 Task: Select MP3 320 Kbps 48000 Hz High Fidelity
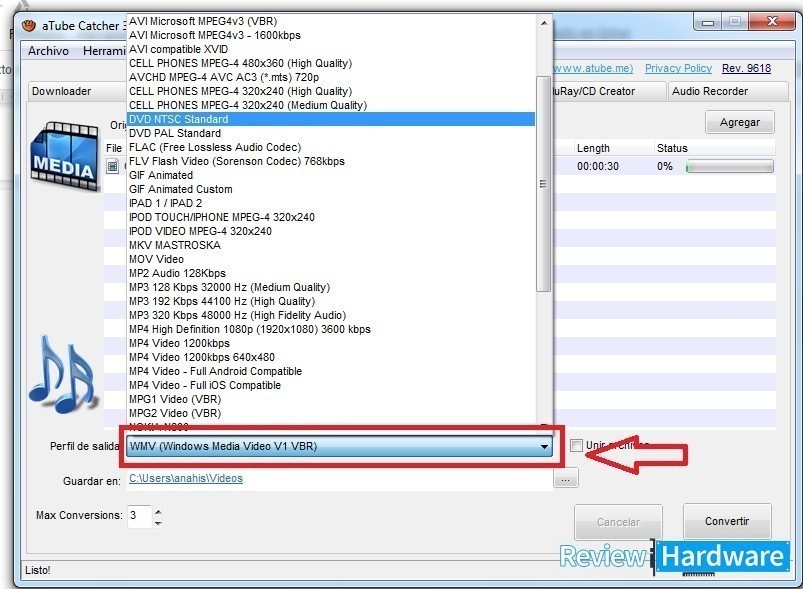pyautogui.click(x=331, y=315)
